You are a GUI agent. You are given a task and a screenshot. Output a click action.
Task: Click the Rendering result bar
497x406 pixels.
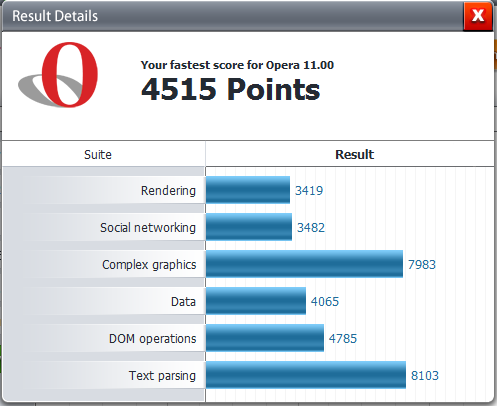[x=248, y=190]
